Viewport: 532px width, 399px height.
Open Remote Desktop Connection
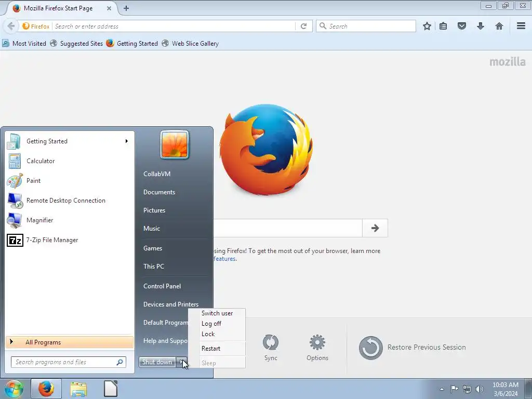(70, 200)
